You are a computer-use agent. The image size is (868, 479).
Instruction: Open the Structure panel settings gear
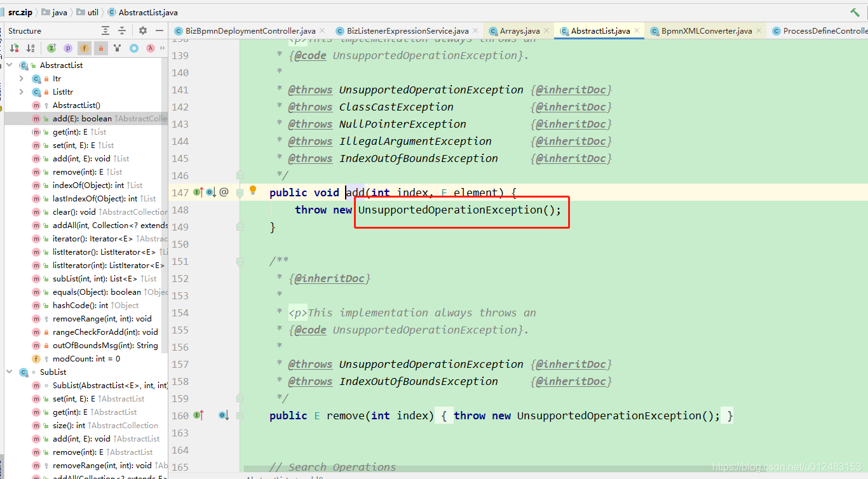142,30
